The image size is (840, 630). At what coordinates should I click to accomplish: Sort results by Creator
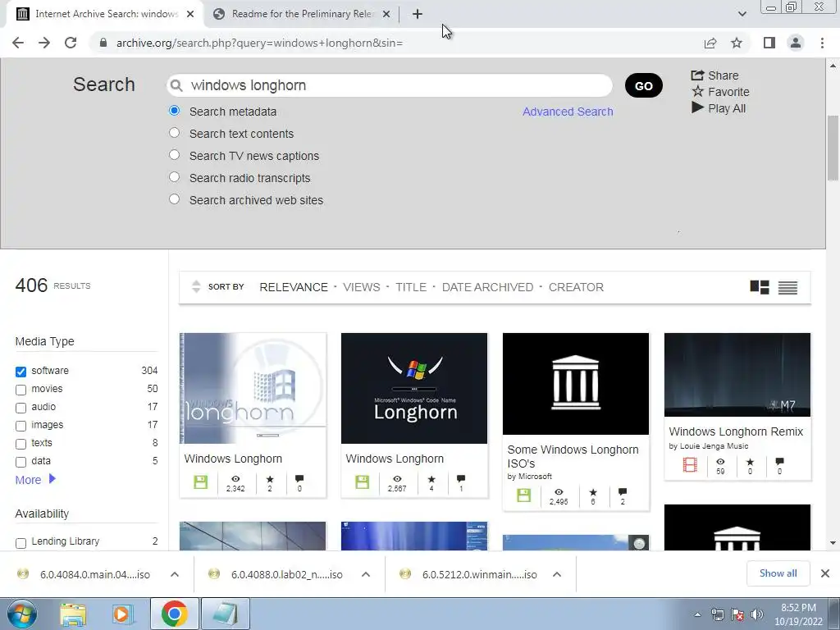coord(576,287)
